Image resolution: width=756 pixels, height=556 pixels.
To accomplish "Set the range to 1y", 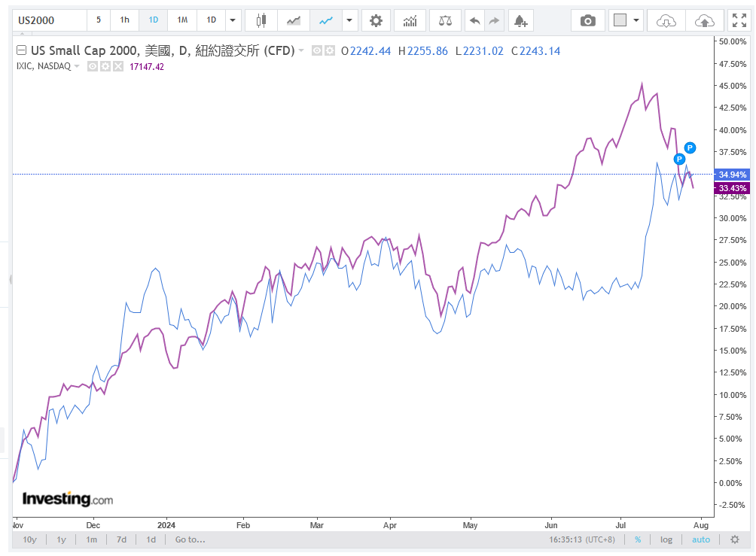I will [x=62, y=539].
